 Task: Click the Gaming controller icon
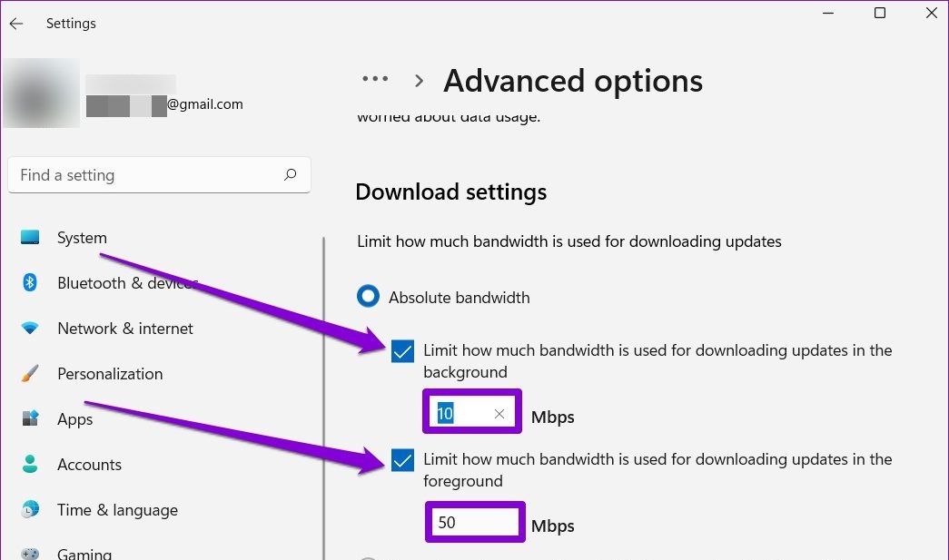tap(30, 554)
